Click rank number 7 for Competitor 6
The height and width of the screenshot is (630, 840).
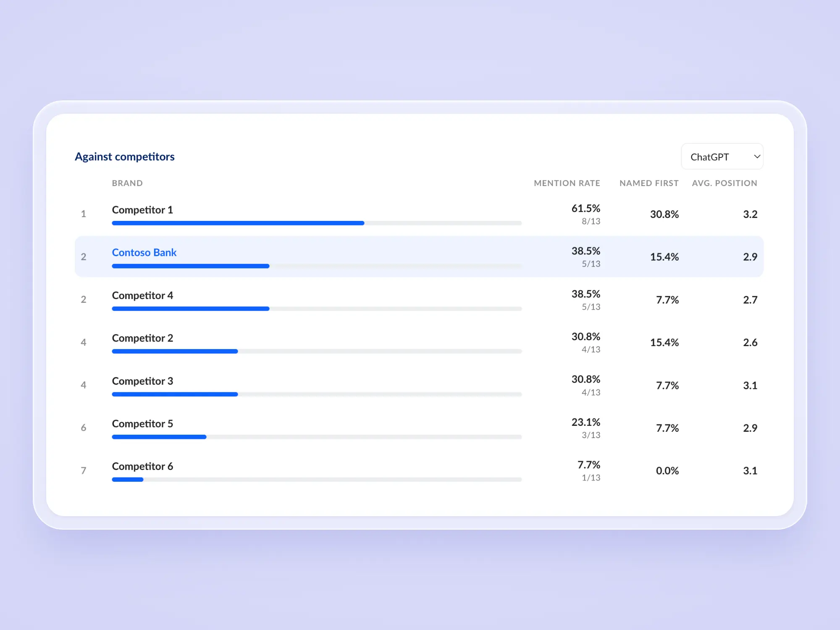pos(84,470)
